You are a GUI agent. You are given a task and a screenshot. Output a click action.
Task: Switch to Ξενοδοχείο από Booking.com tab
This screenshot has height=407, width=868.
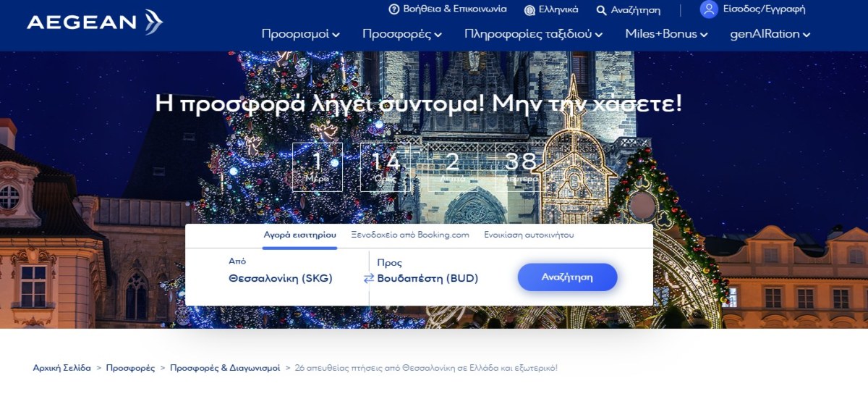[x=410, y=235]
